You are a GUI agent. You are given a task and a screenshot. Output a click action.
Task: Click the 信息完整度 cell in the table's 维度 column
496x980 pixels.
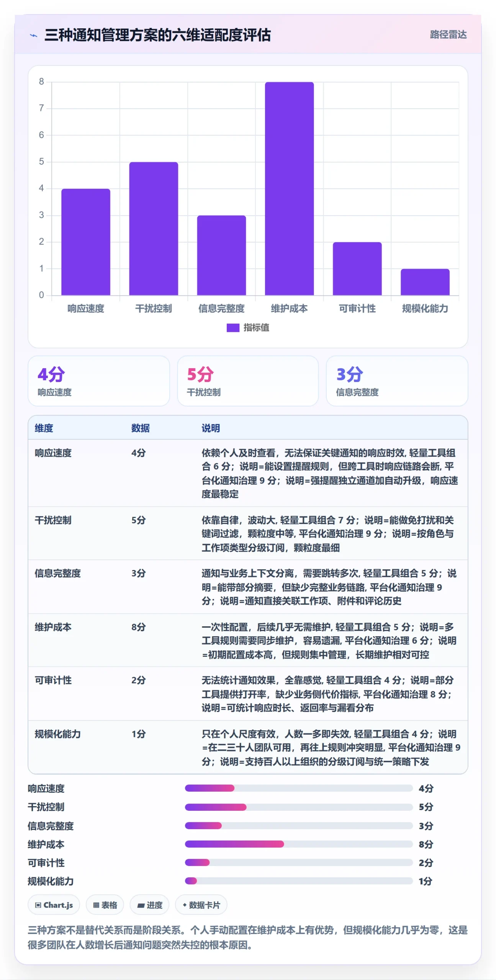click(58, 573)
